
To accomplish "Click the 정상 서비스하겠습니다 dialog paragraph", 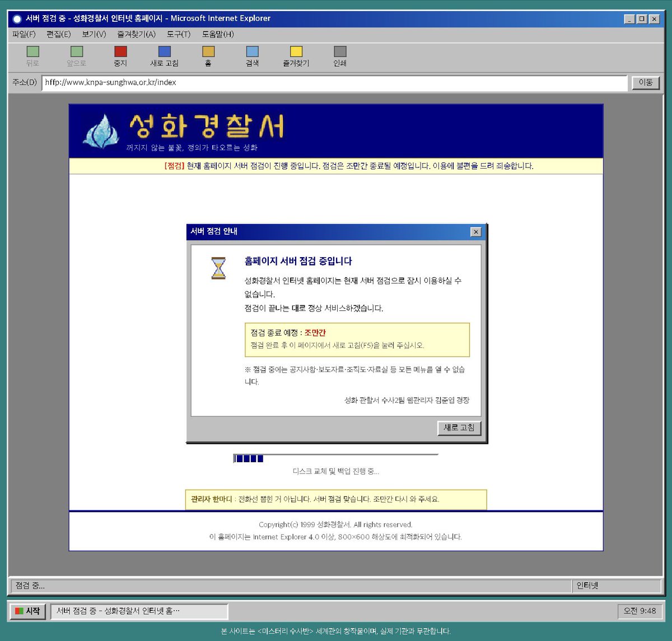I will click(x=314, y=308).
